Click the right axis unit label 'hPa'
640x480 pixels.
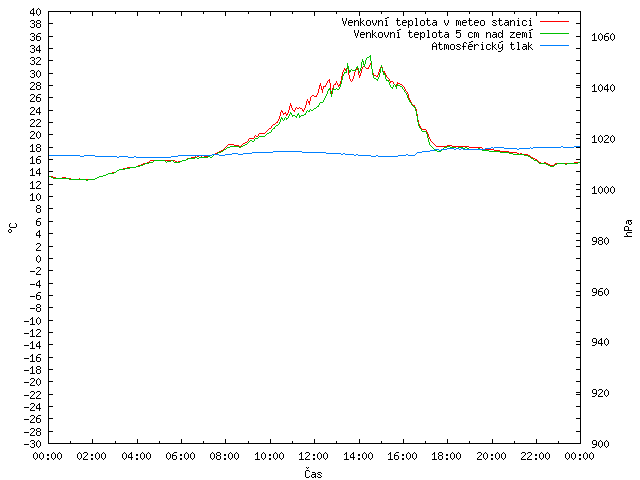click(x=629, y=228)
